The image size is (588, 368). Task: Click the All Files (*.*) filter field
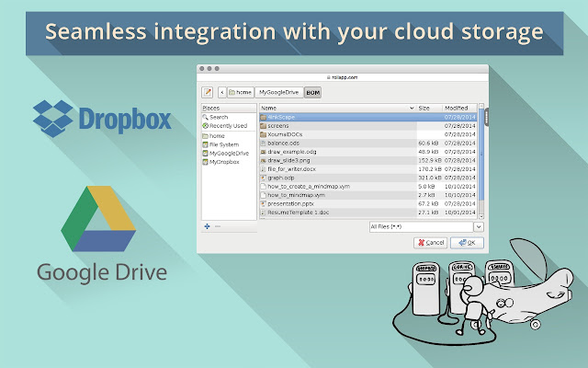[x=421, y=227]
